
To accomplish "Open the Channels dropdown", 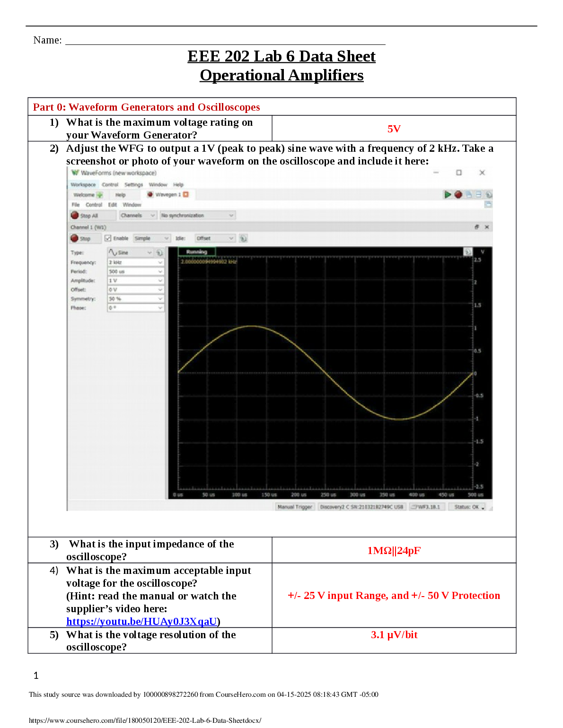I will point(137,216).
